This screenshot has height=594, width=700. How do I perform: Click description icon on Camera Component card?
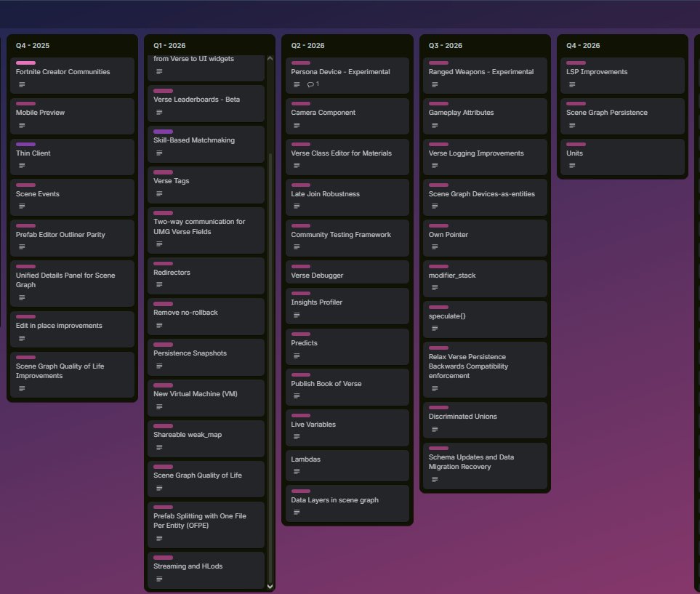[297, 126]
